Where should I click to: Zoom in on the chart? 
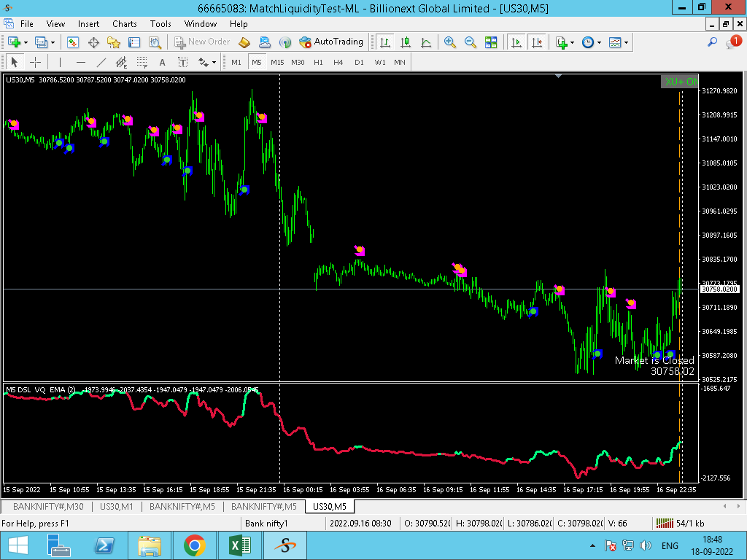pyautogui.click(x=450, y=42)
